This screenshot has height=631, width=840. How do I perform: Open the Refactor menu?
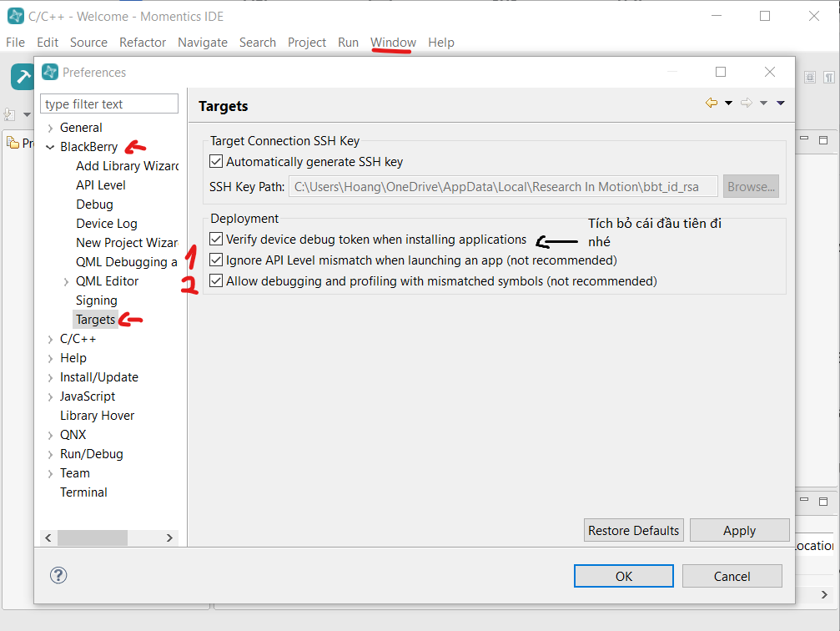[143, 43]
